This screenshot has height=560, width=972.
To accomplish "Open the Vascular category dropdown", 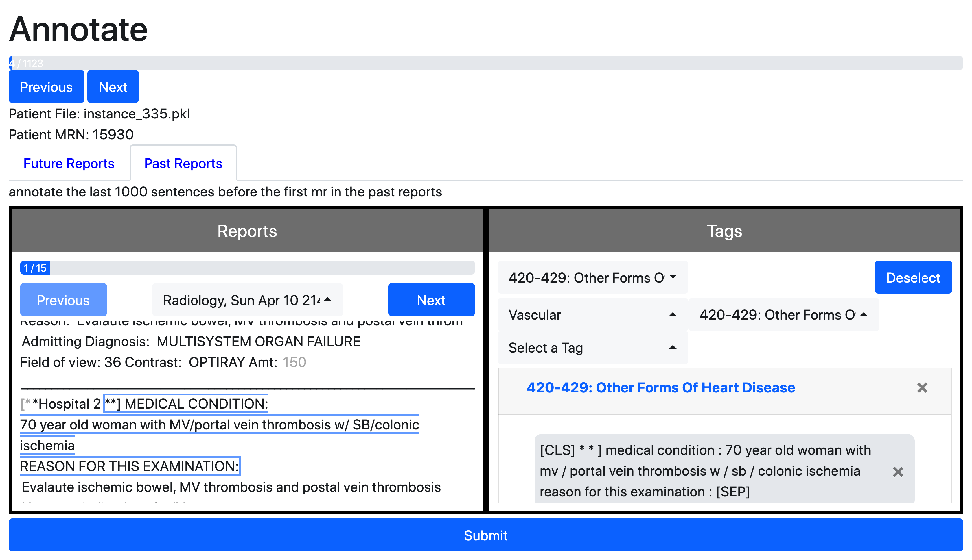I will [x=592, y=315].
